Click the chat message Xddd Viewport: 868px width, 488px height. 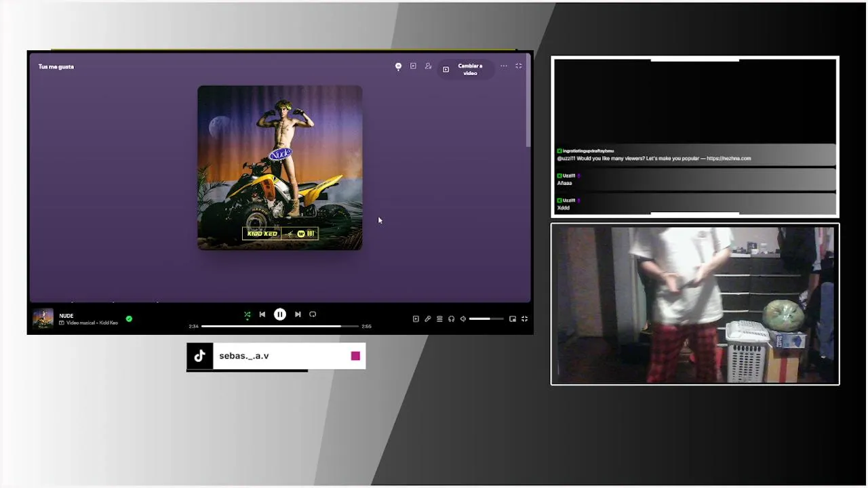[564, 208]
